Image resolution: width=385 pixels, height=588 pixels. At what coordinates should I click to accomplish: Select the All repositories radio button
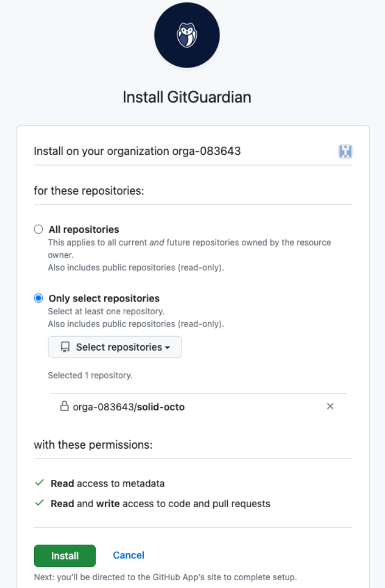click(38, 229)
